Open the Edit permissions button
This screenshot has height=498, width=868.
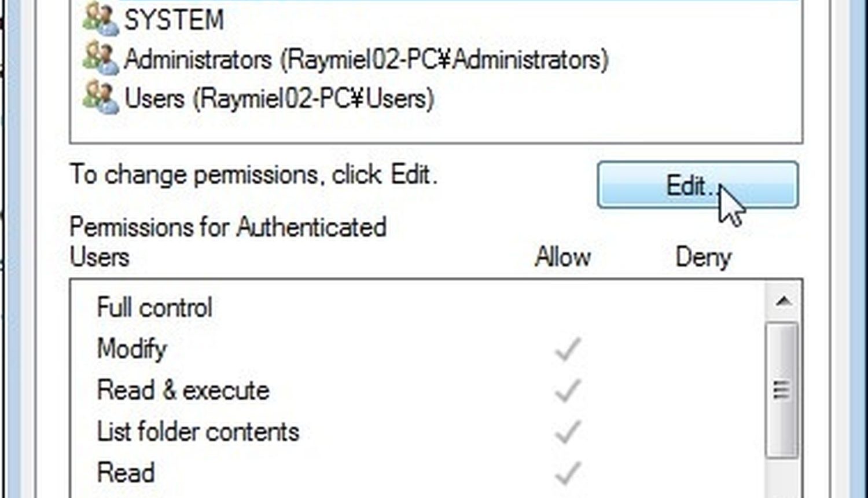[x=698, y=185]
